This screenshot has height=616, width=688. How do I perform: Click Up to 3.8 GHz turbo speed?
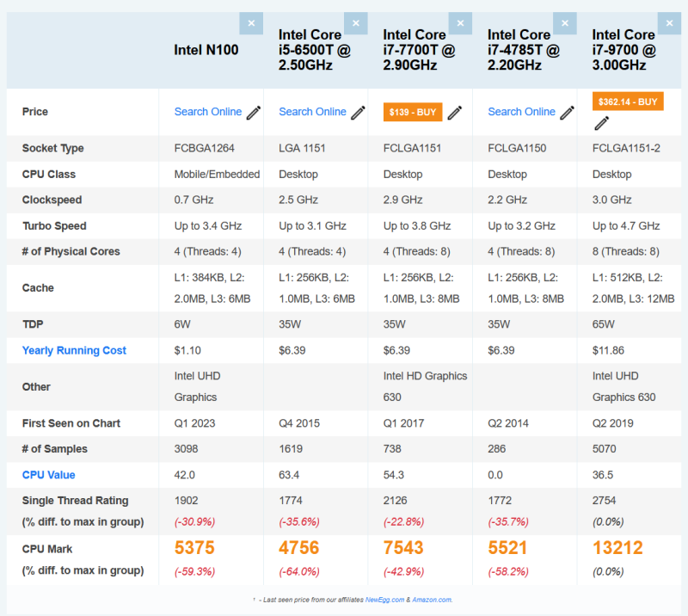[x=417, y=225]
